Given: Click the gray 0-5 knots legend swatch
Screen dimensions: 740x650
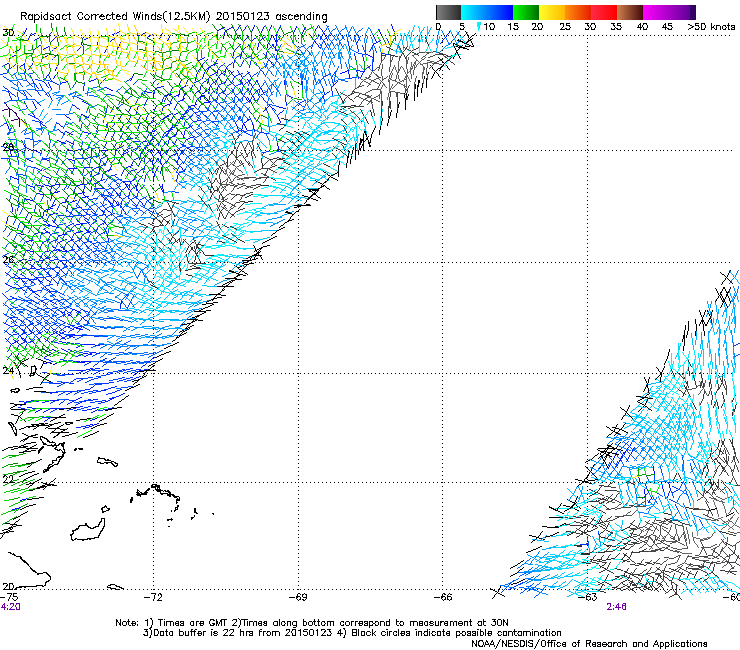Looking at the screenshot, I should (x=448, y=12).
